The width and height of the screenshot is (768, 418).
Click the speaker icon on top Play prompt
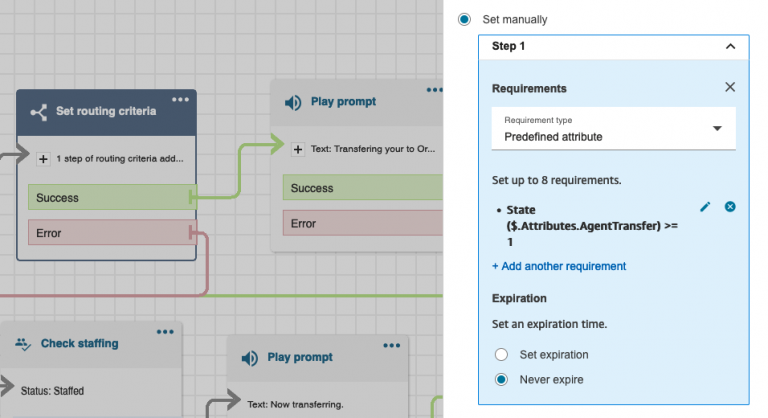tap(293, 103)
